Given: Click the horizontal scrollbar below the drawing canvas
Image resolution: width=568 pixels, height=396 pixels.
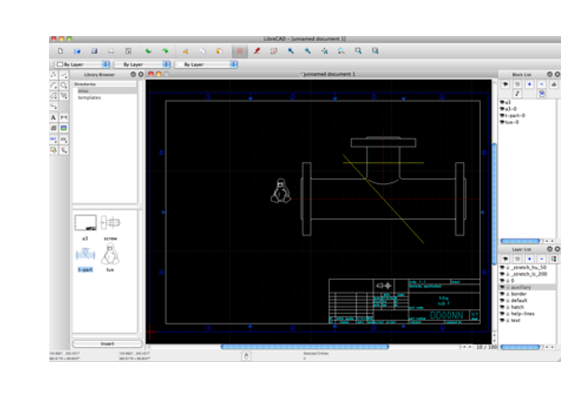Looking at the screenshot, I should 305,347.
